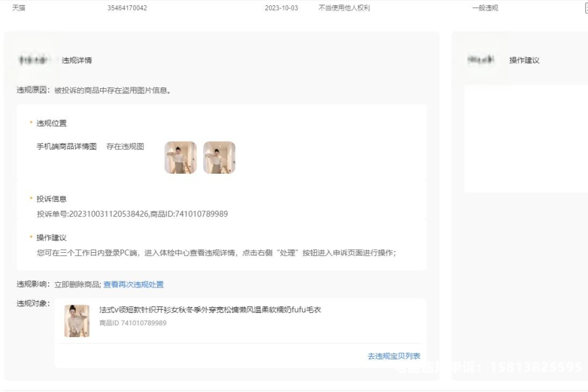Click the date 2023-10-03 in top row
Screen dimensions: 588x392
[281, 8]
